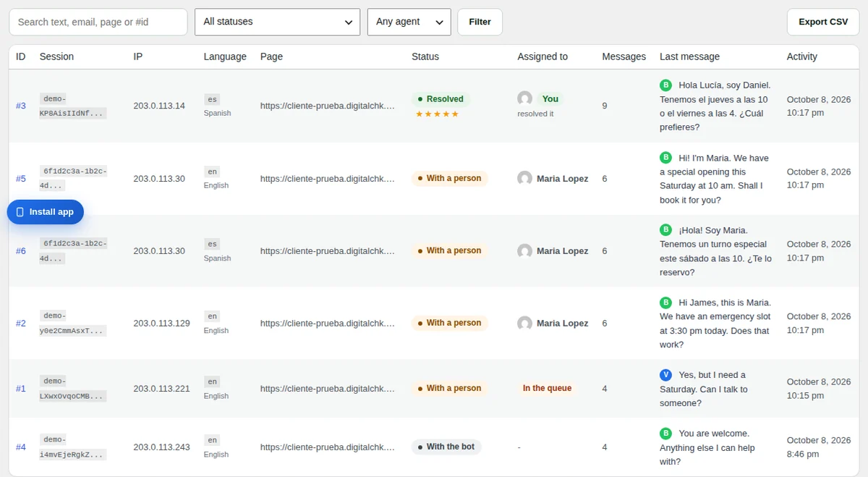Expand the Any agent dropdown
Viewport: 868px width, 477px height.
[x=409, y=22]
